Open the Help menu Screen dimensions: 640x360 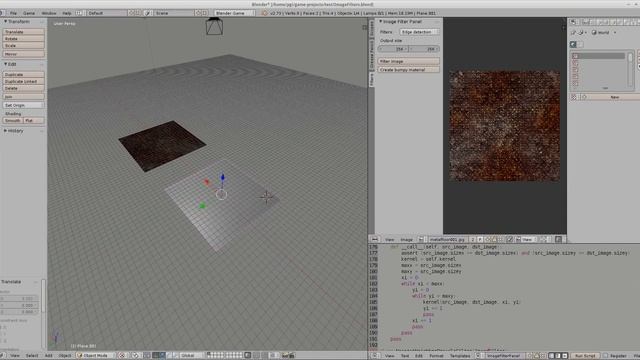(x=67, y=13)
